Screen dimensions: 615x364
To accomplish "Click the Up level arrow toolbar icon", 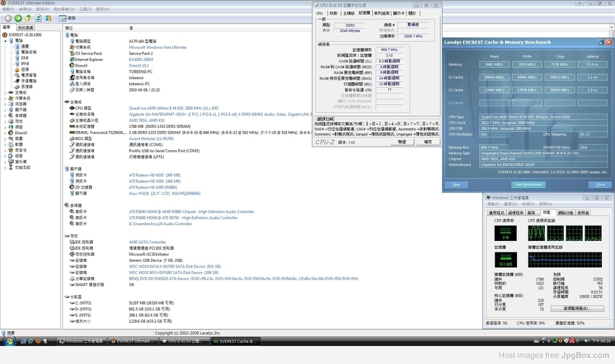I will pyautogui.click(x=28, y=18).
